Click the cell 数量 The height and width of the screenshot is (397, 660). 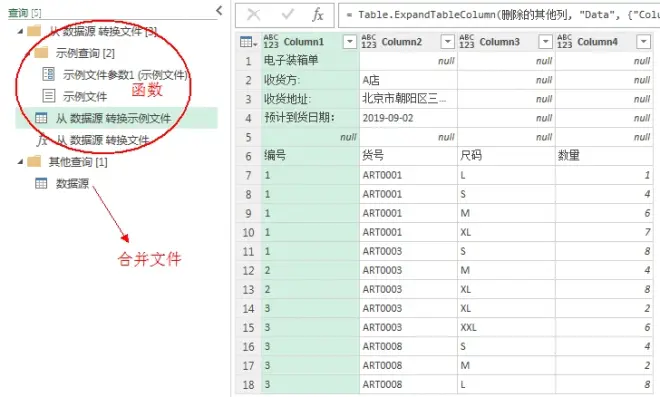[x=604, y=156]
